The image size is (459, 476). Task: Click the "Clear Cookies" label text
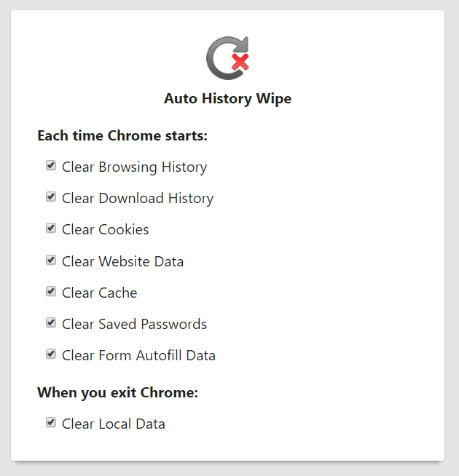[105, 230]
